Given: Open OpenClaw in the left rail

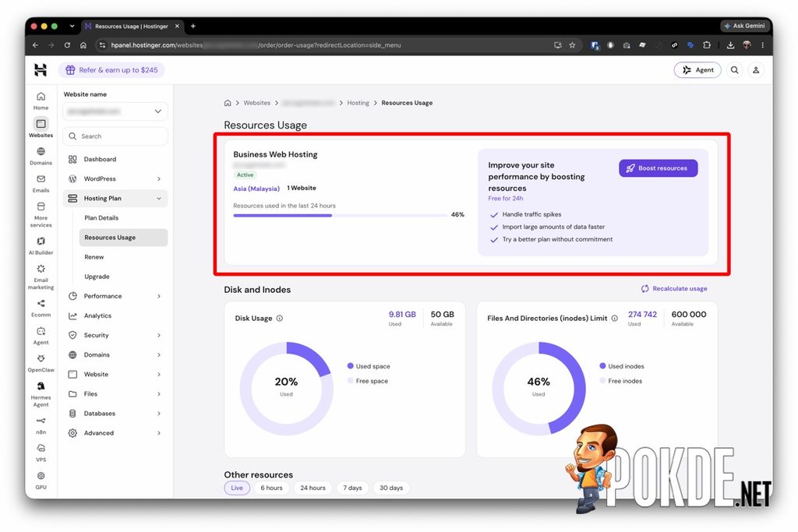Looking at the screenshot, I should pyautogui.click(x=41, y=363).
